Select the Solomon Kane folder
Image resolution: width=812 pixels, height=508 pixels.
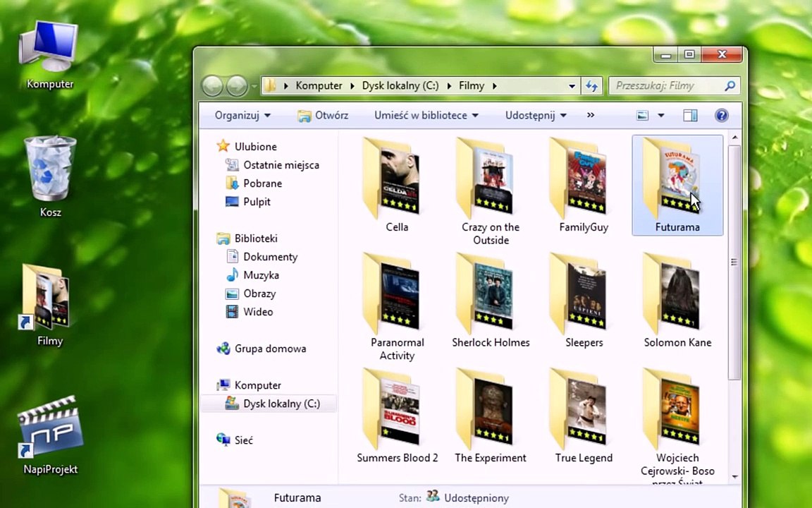[x=677, y=300]
